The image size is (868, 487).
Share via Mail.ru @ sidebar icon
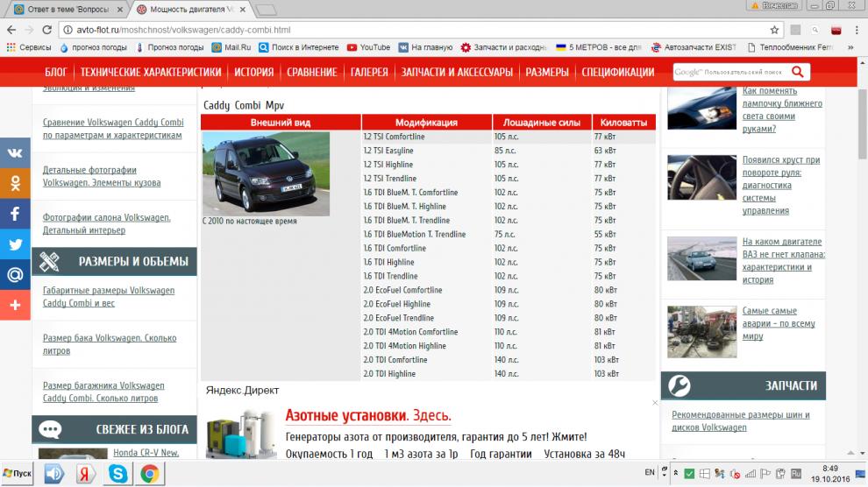coord(15,274)
